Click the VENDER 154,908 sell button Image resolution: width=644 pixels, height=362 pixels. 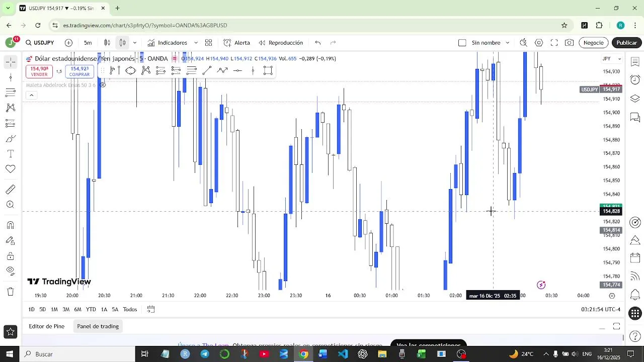(39, 71)
